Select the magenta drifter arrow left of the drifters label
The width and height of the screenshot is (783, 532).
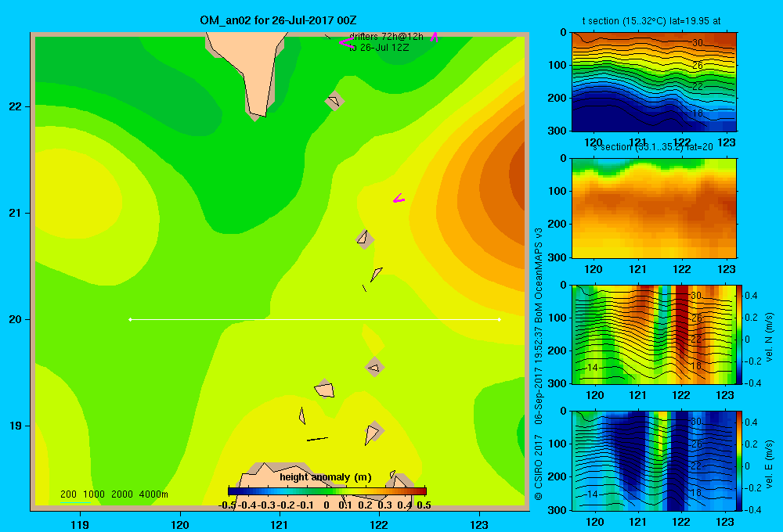pos(345,42)
